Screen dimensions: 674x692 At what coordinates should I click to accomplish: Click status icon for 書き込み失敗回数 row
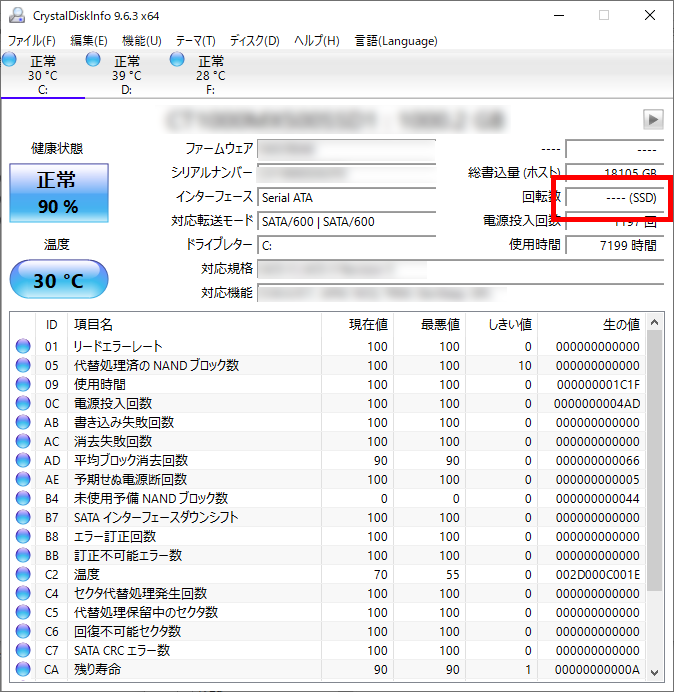[23, 422]
